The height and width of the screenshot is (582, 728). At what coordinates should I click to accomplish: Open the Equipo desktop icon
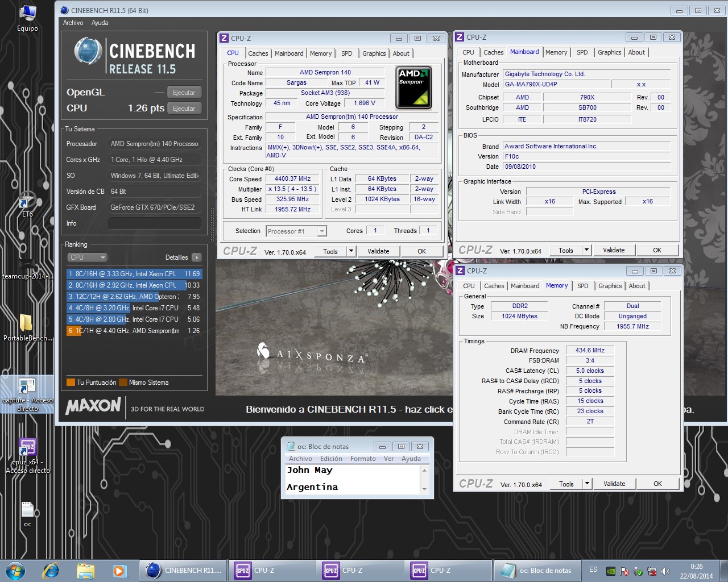(x=27, y=18)
